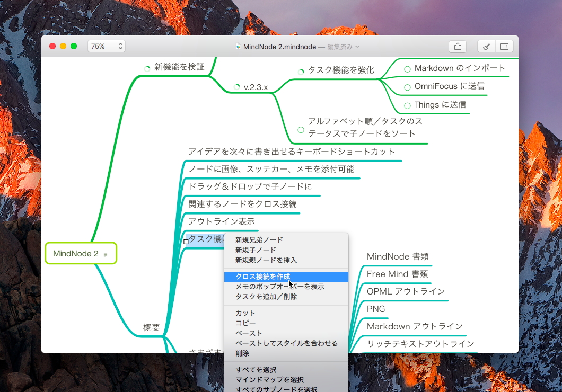Toggle the sidebar panel icon
Viewport: 562px width, 392px height.
click(x=504, y=46)
